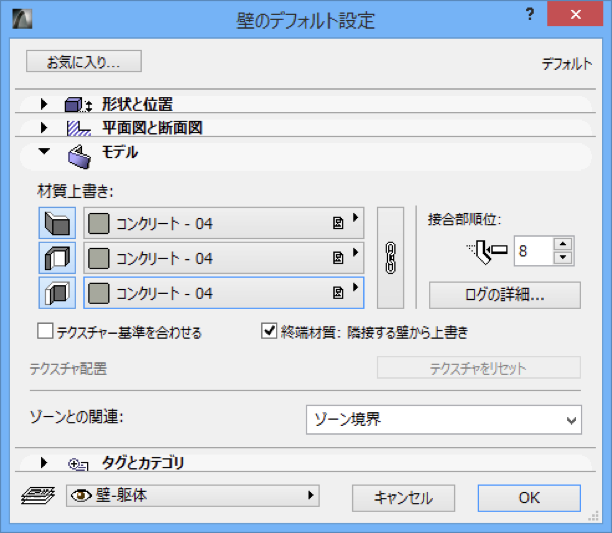Click the ArchiCAD title bar icon

click(x=22, y=19)
